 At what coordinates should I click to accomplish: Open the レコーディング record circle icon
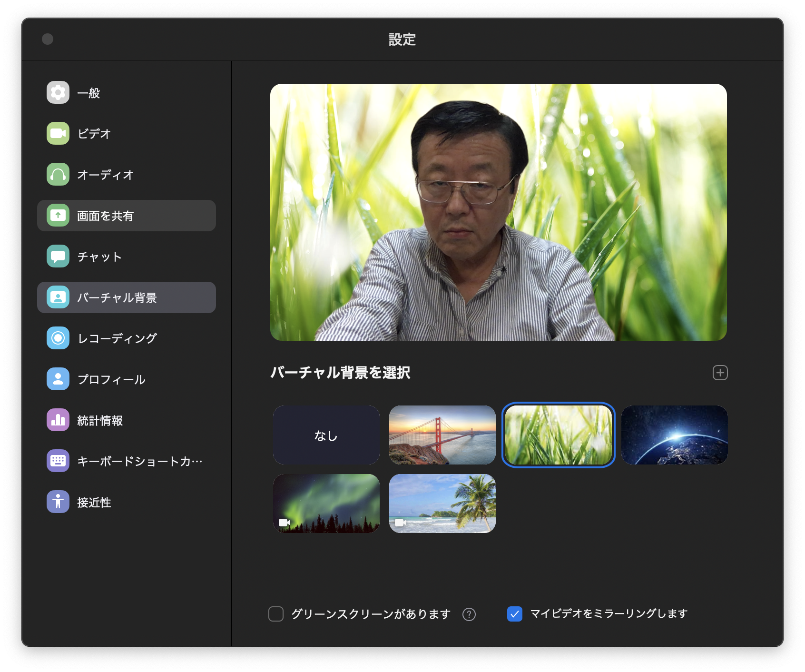pos(58,338)
